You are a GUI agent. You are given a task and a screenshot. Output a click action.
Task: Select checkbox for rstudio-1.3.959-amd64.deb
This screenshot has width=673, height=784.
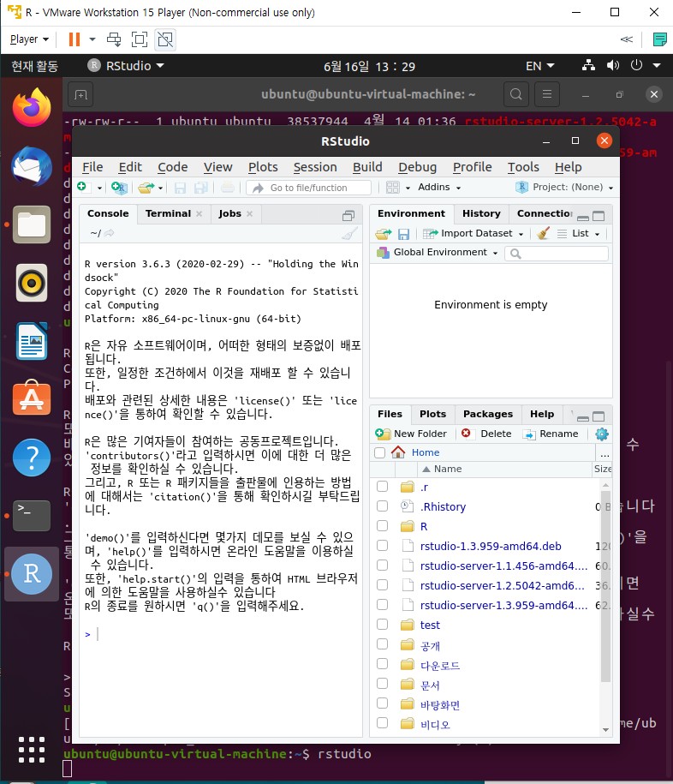(x=382, y=545)
